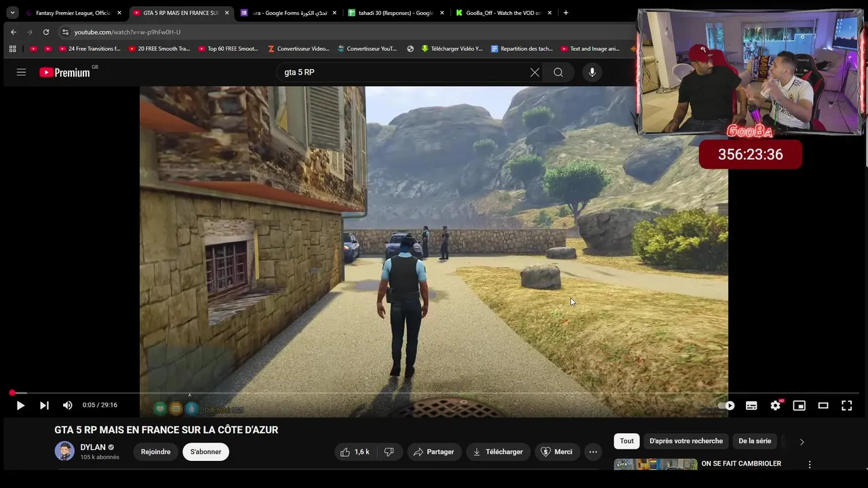Screen dimensions: 868x488
Task: Click the Merci thanks button
Action: click(x=556, y=451)
